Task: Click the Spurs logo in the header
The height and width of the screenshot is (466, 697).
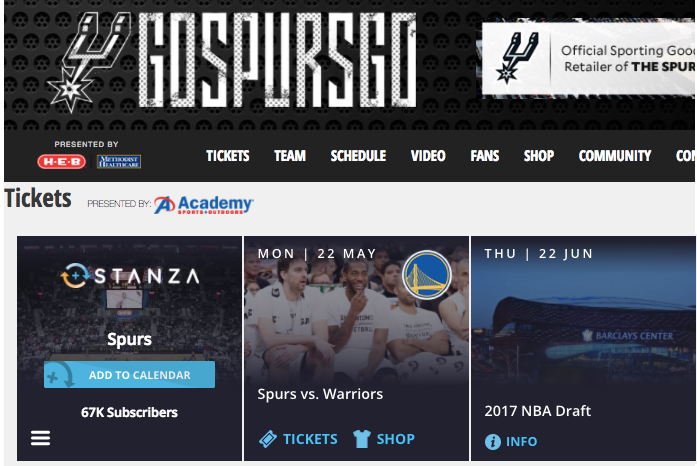Action: 89,62
